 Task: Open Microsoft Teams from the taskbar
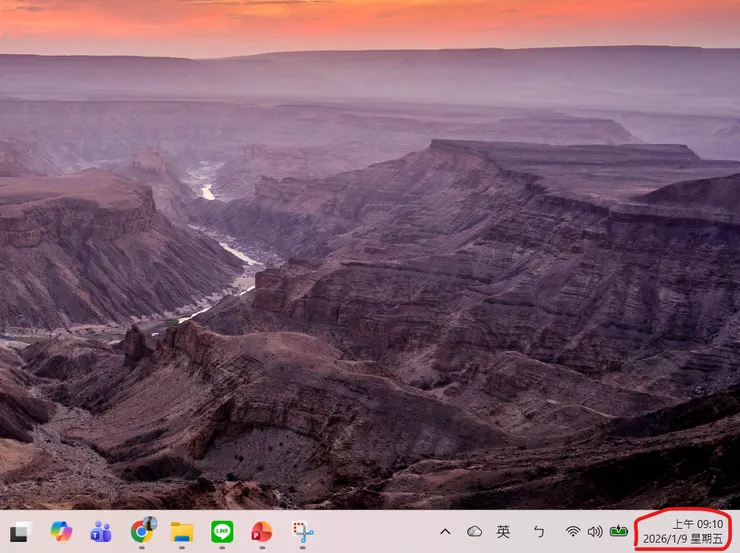point(101,532)
